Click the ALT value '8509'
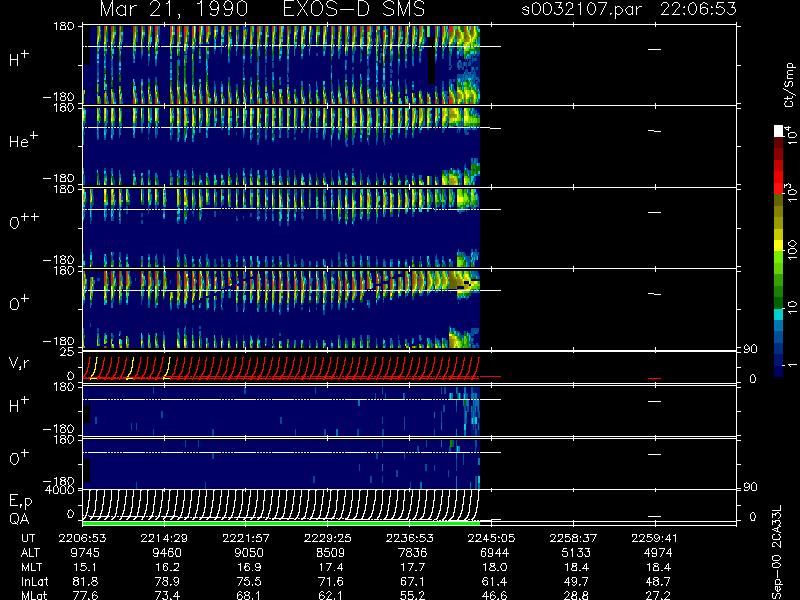The height and width of the screenshot is (600, 800). coord(331,553)
